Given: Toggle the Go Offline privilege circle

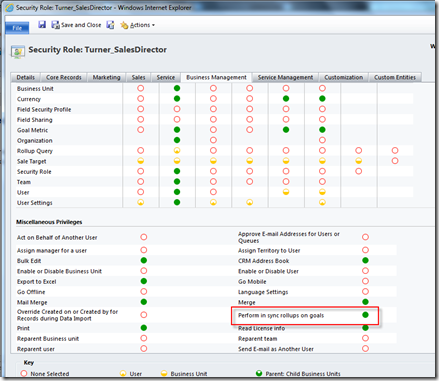Looking at the screenshot, I should coord(144,291).
